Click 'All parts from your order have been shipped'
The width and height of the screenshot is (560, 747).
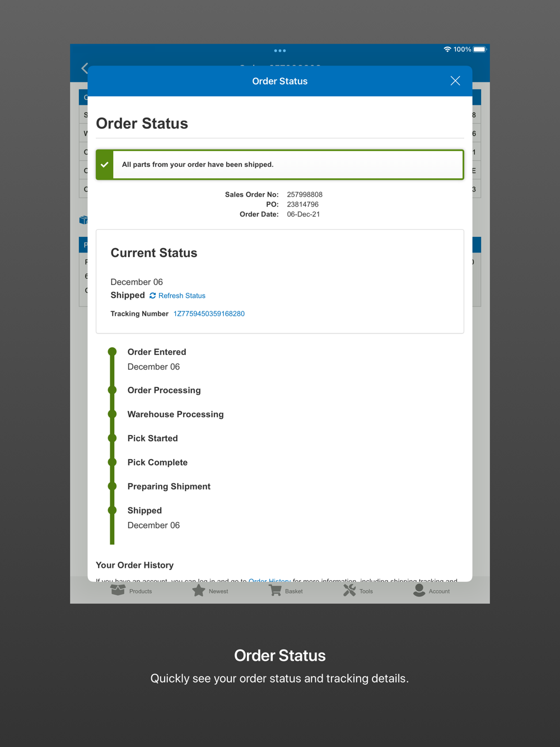tap(198, 165)
